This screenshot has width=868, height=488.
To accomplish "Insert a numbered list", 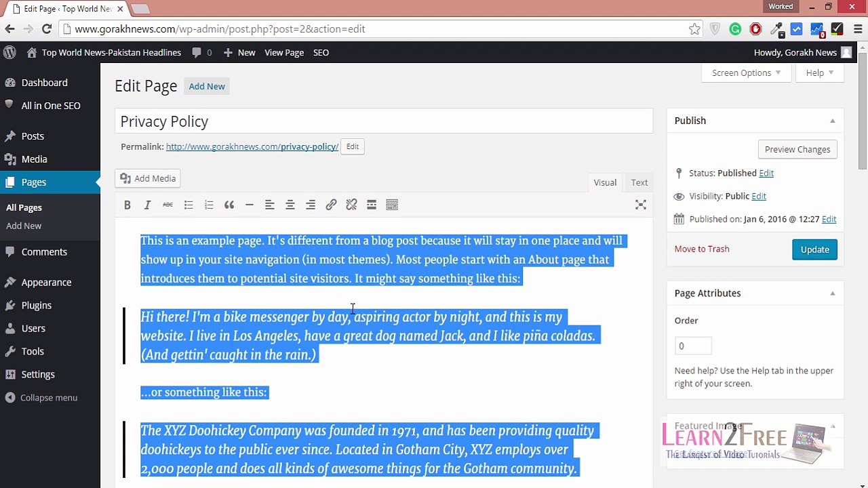I will (x=209, y=205).
